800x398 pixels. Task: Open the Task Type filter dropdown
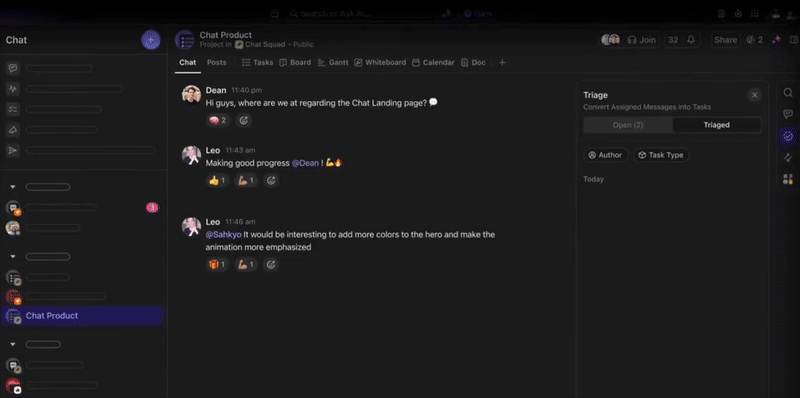tap(661, 155)
